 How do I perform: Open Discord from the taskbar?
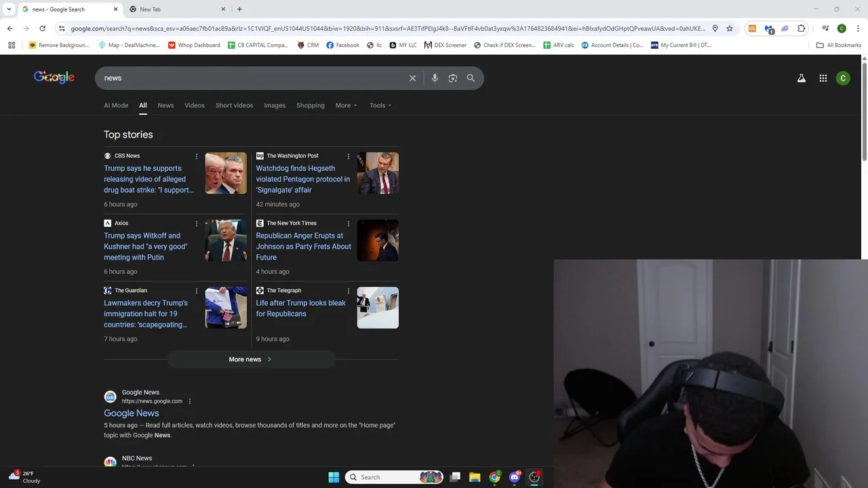coord(515,477)
